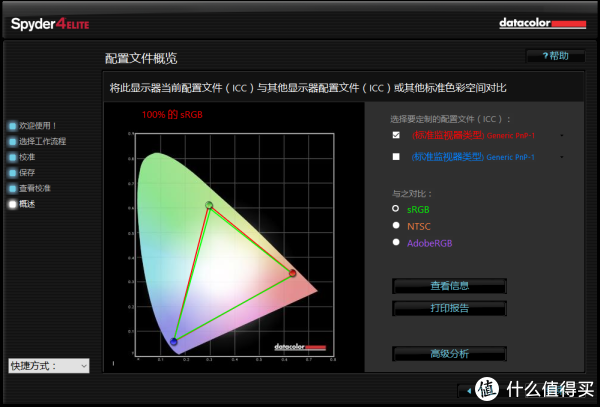Image resolution: width=600 pixels, height=407 pixels.
Task: Uncheck the red Generic PnP-1 profile checkbox
Action: [x=396, y=135]
